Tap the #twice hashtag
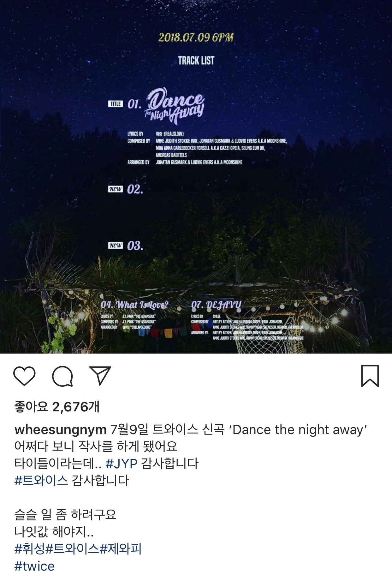 tap(35, 566)
